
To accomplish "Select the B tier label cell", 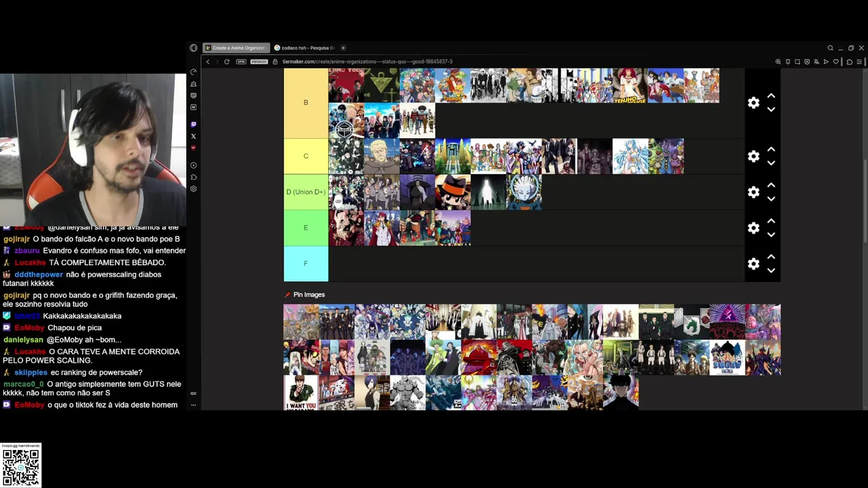I will click(306, 102).
